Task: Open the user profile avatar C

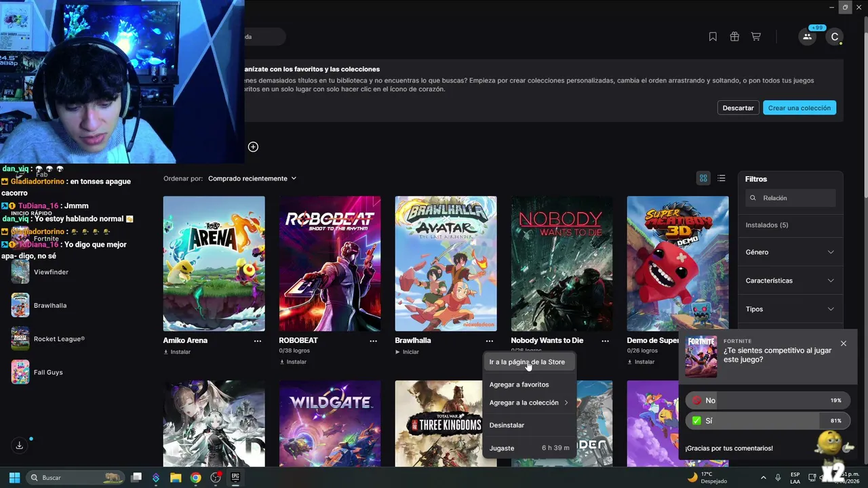Action: 835,37
